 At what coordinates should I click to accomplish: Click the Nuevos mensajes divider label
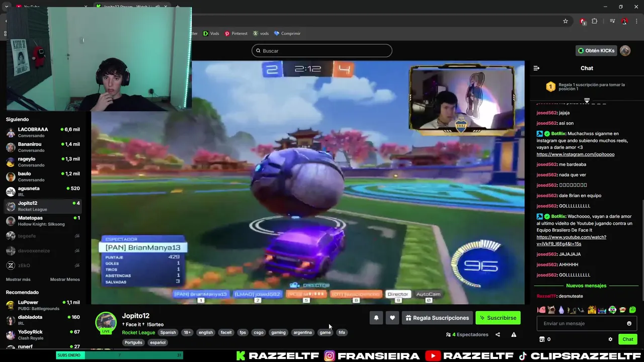(586, 286)
